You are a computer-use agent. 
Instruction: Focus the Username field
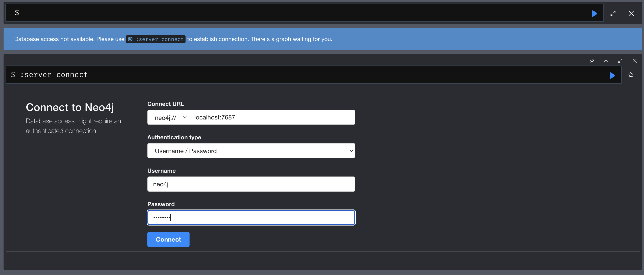tap(251, 184)
